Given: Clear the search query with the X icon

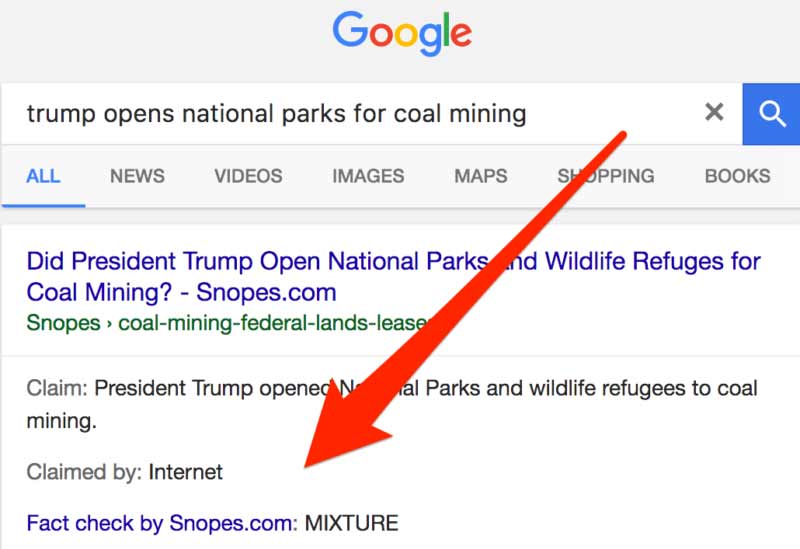Looking at the screenshot, I should [714, 112].
